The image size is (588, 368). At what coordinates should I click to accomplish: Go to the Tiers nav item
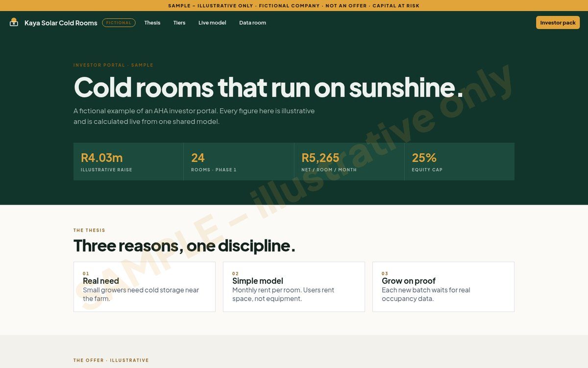pyautogui.click(x=179, y=23)
